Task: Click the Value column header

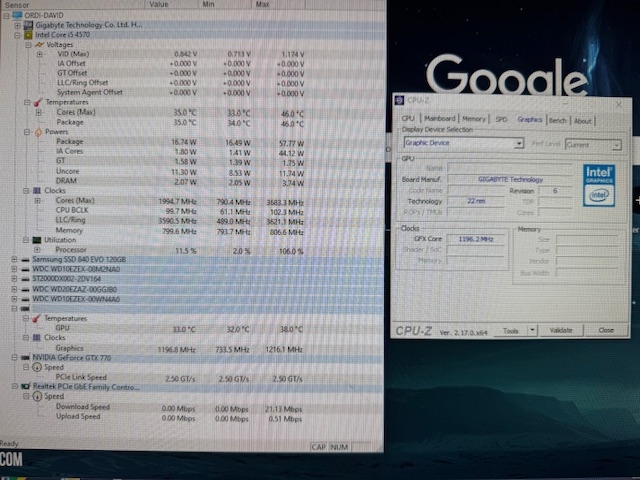Action: click(171, 4)
